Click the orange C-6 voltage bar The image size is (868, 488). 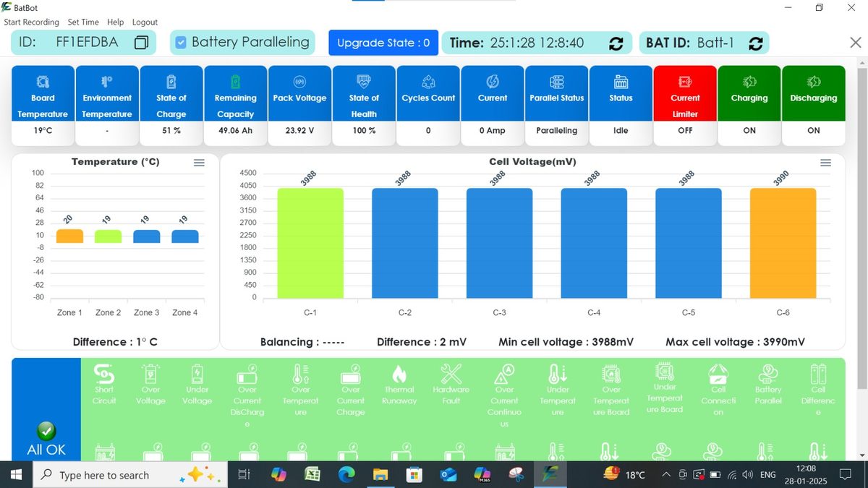(x=783, y=243)
